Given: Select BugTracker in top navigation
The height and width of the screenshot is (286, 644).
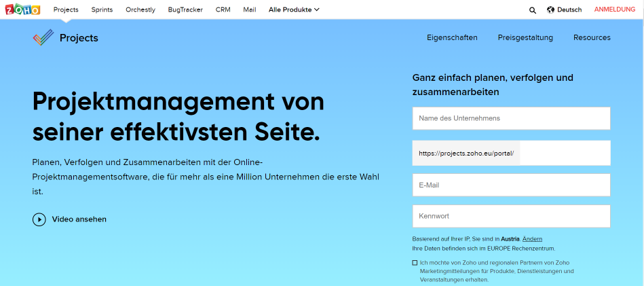Looking at the screenshot, I should [x=185, y=10].
